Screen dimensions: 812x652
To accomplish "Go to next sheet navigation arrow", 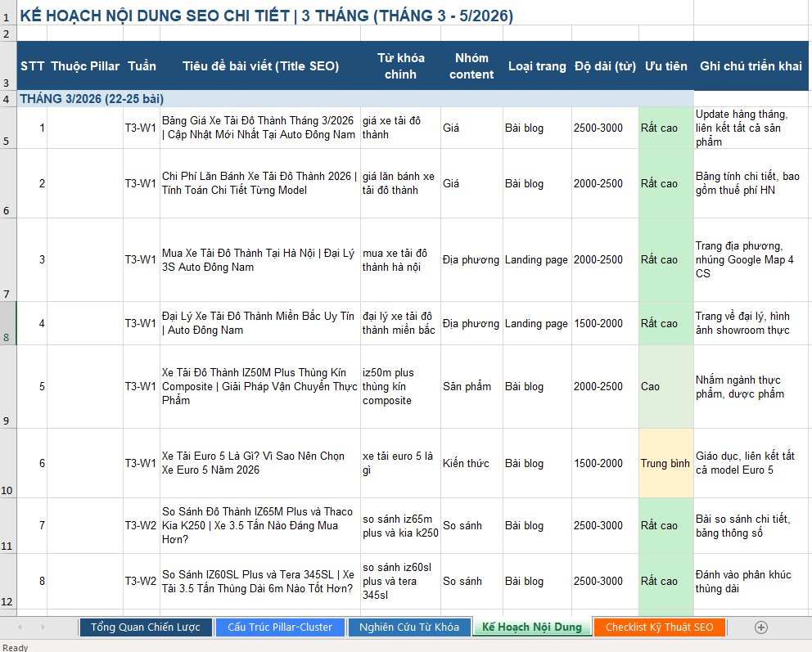I will point(43,627).
